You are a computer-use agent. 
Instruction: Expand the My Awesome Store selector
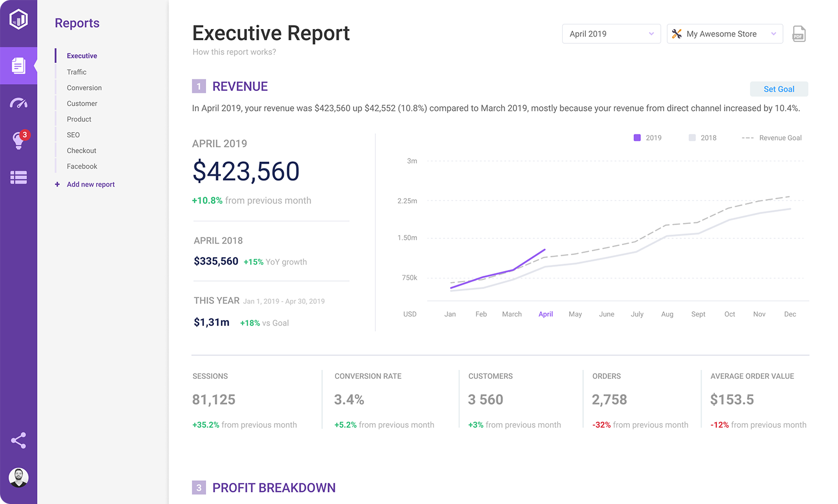(x=724, y=34)
